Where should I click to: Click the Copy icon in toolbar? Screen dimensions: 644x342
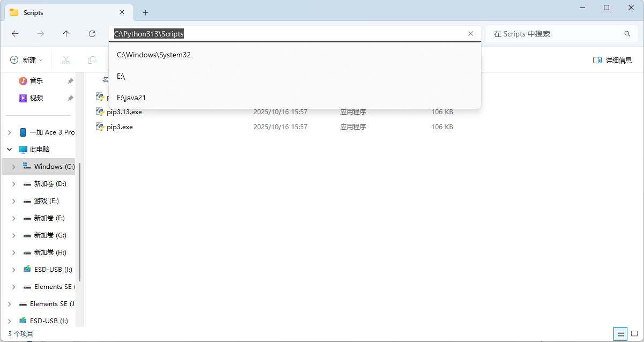pyautogui.click(x=92, y=60)
